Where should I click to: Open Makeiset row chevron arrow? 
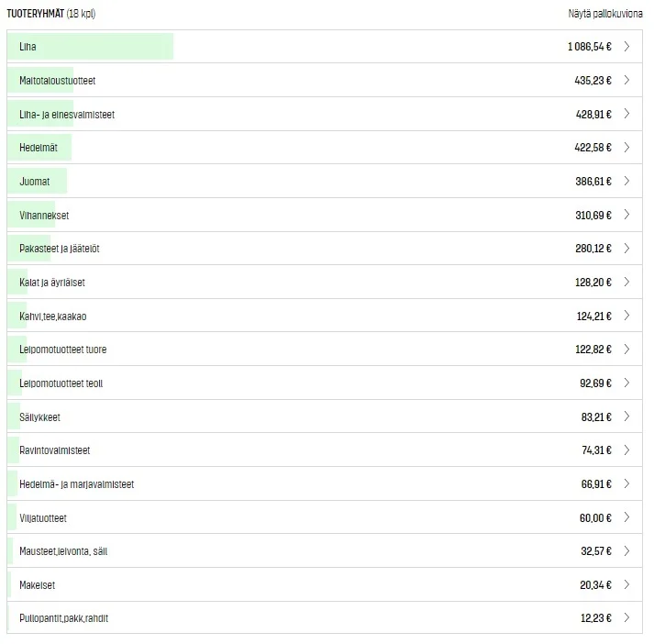pyautogui.click(x=626, y=585)
